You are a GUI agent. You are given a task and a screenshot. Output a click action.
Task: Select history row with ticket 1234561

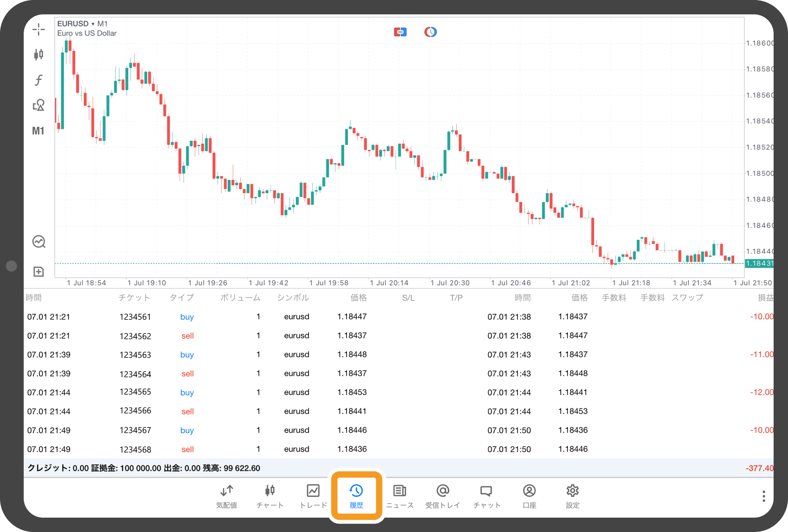click(x=135, y=317)
